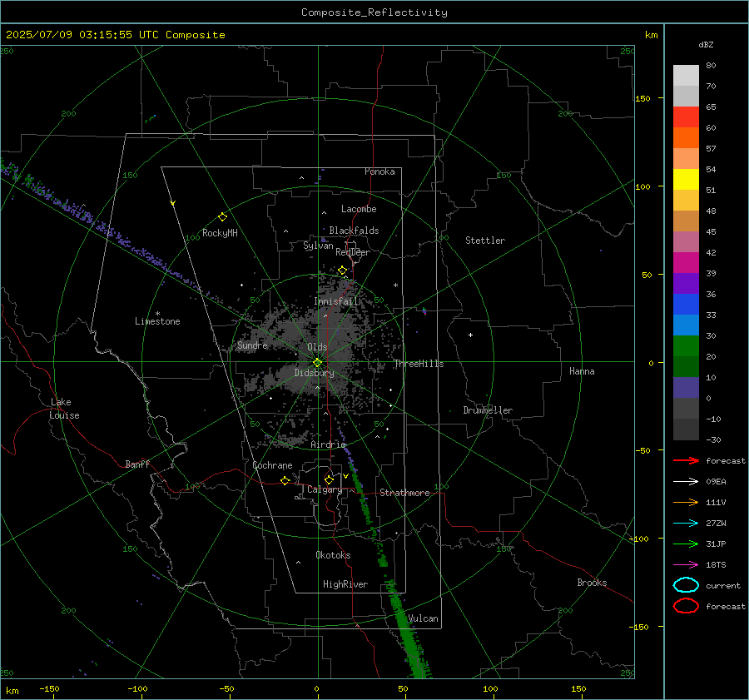
Task: Click the asterisk marker above Limestone
Action: pos(157,314)
